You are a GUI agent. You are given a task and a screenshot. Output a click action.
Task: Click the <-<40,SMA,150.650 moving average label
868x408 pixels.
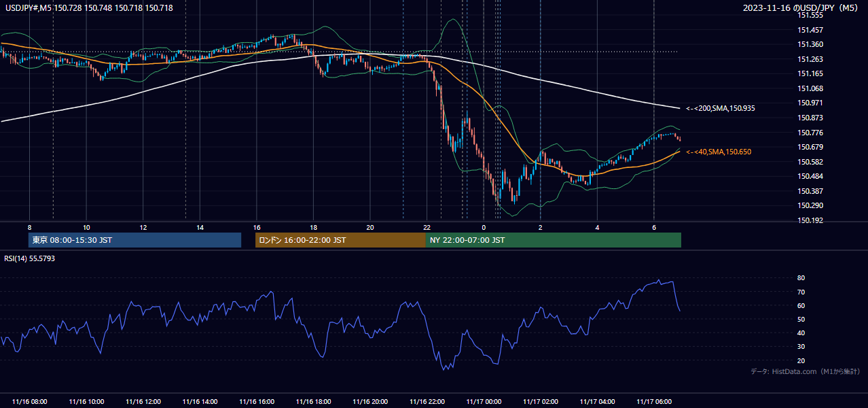719,152
